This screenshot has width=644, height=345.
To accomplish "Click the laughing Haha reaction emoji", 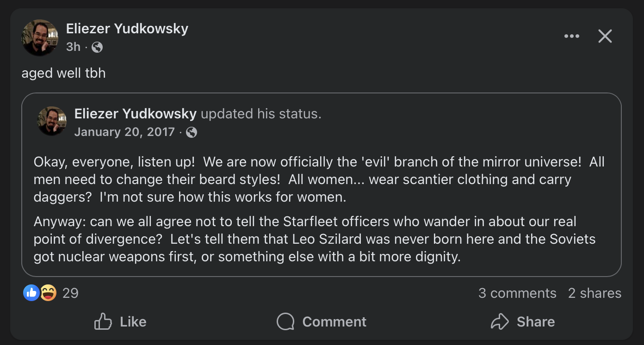I will (x=48, y=293).
